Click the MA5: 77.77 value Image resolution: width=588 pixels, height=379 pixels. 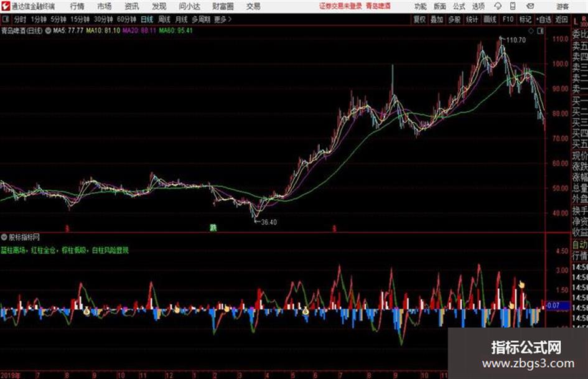pos(68,30)
